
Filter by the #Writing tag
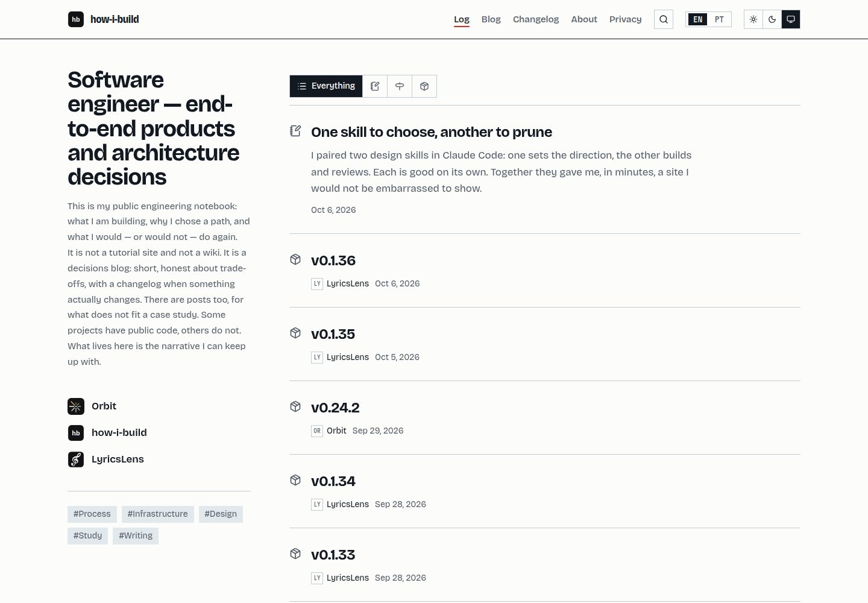(x=136, y=536)
